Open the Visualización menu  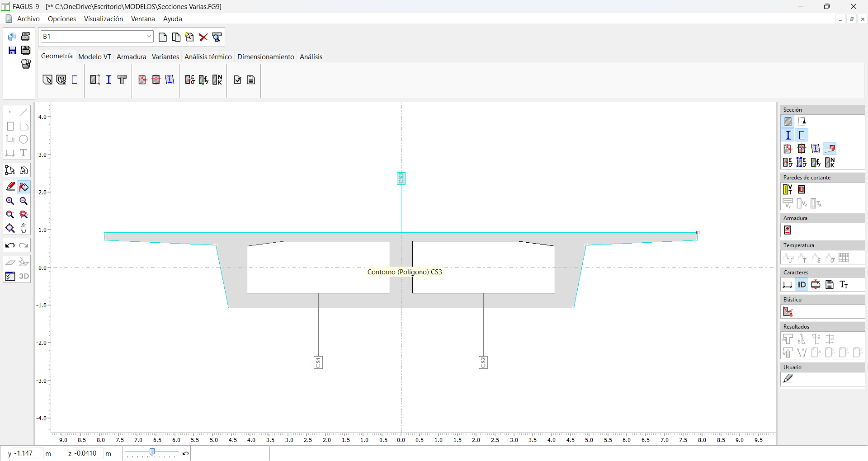point(103,19)
